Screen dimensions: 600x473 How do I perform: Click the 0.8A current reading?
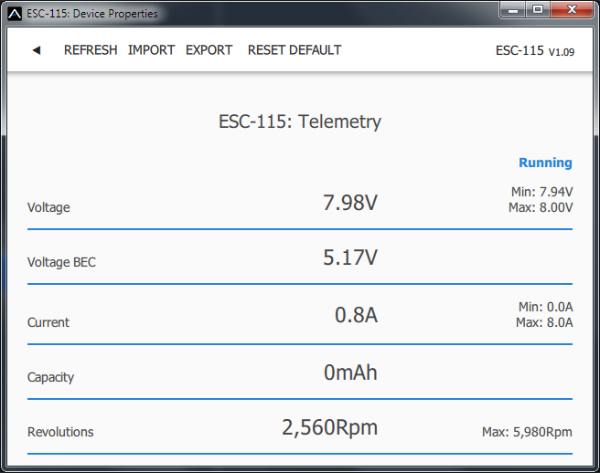click(356, 315)
